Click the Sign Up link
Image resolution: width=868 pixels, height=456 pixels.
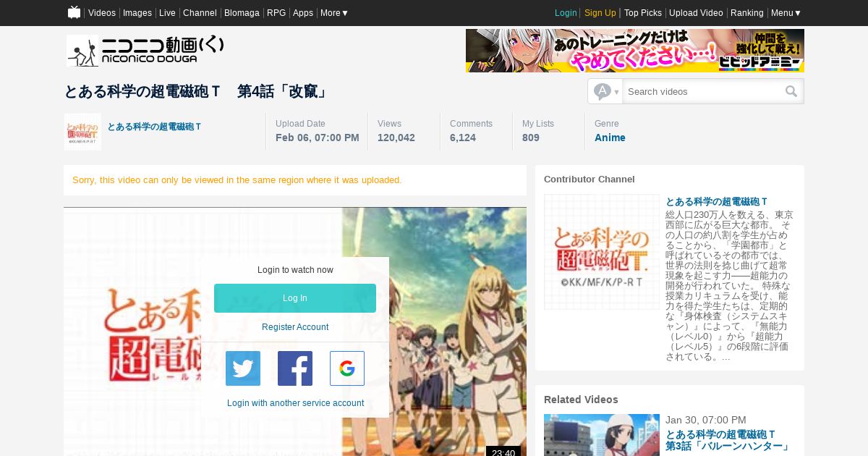600,13
